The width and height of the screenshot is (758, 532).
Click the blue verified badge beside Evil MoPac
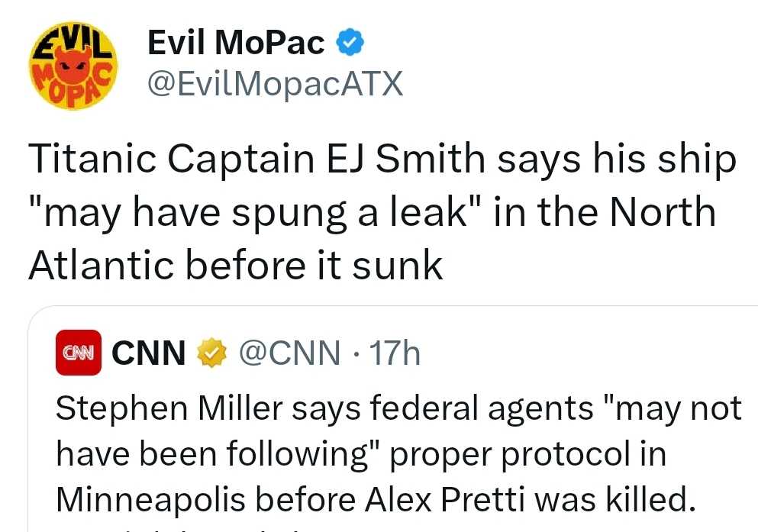350,44
